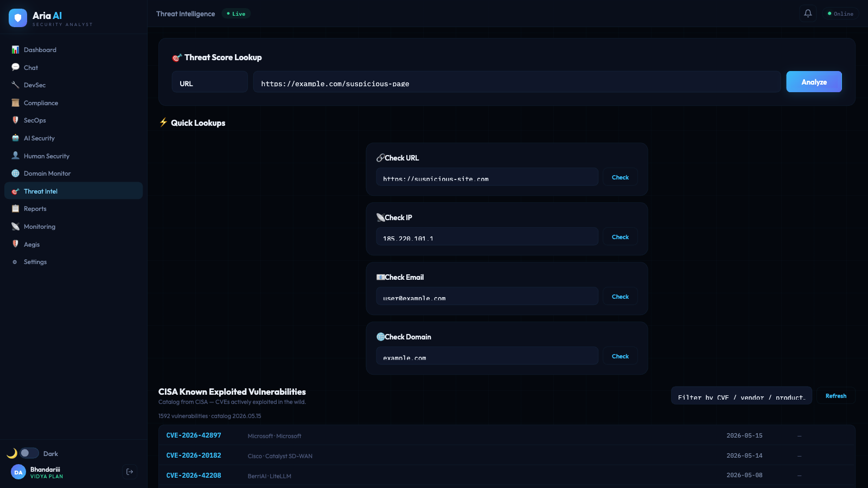
Task: Click the date 2026-05-15
Action: tap(744, 435)
